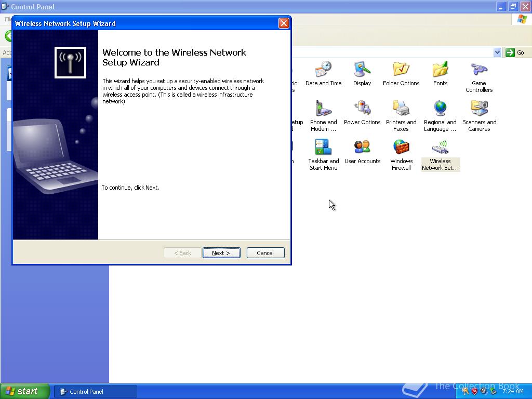532x399 pixels.
Task: Restore down the Control Panel window
Action: (x=513, y=6)
